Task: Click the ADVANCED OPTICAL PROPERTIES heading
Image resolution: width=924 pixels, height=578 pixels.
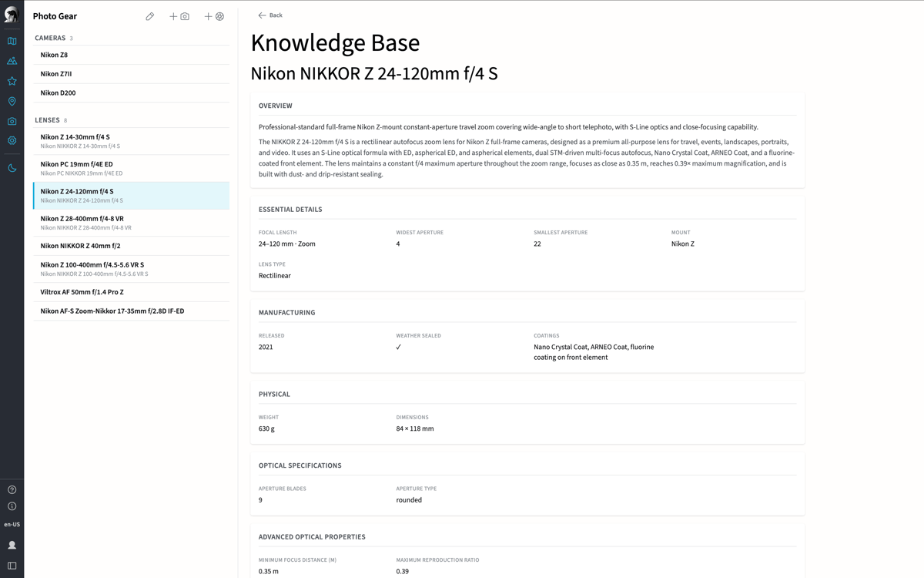Action: tap(312, 537)
